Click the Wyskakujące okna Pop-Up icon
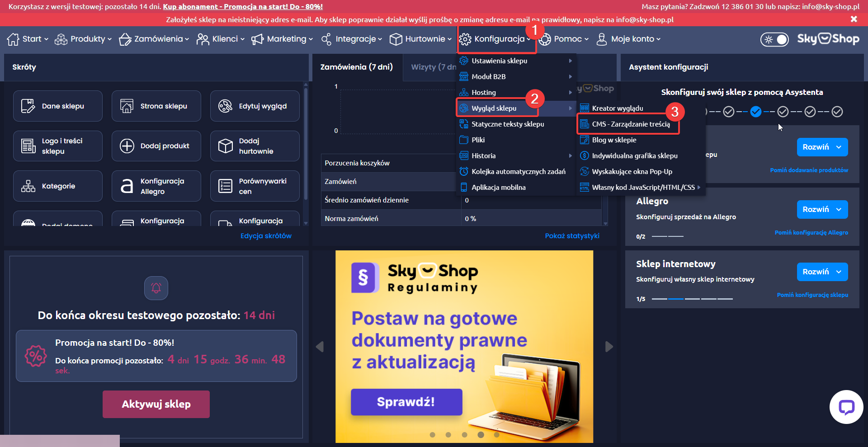Screen dimensions: 868x447 [x=585, y=171]
